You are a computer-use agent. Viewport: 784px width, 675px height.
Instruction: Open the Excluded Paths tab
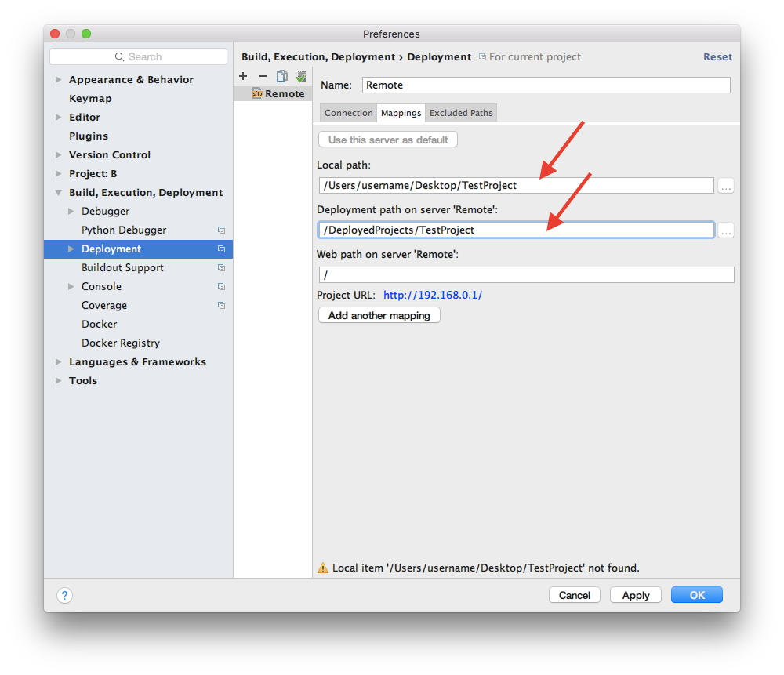click(x=460, y=112)
